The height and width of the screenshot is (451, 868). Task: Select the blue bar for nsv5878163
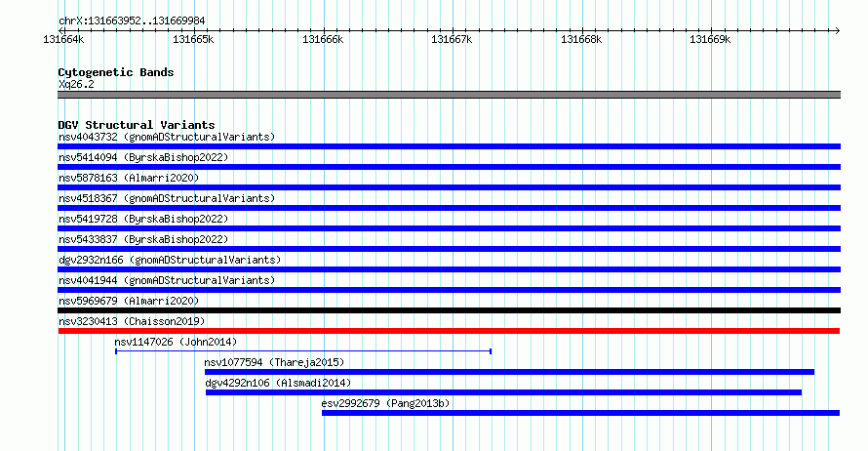pos(449,187)
